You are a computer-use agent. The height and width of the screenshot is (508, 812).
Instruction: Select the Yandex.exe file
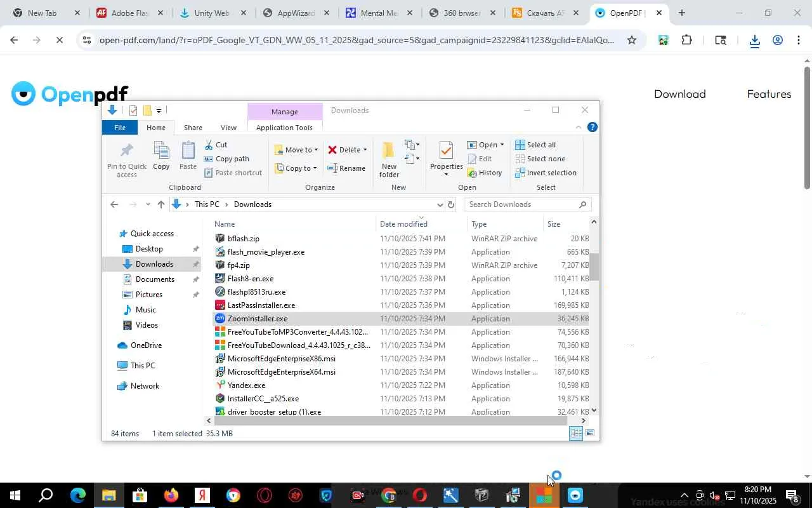click(x=401, y=385)
